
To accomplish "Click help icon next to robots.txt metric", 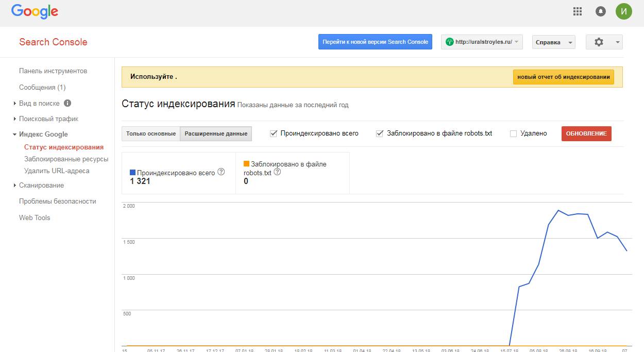I will (x=277, y=172).
